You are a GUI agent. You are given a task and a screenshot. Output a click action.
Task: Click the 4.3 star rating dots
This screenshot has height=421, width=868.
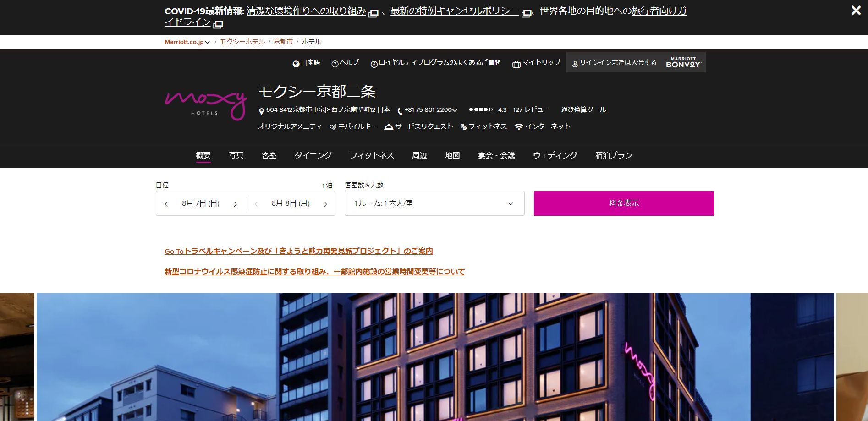pyautogui.click(x=481, y=109)
